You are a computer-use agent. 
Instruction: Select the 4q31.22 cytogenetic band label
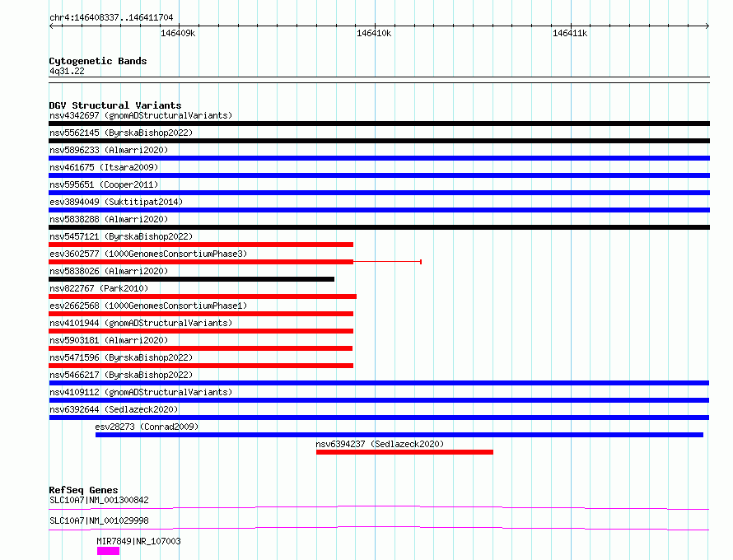point(67,71)
